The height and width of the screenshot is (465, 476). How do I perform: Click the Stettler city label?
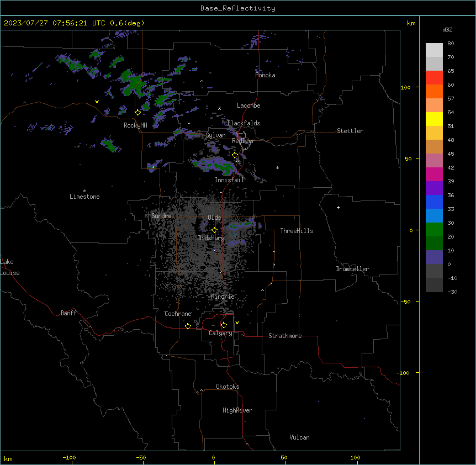[350, 131]
